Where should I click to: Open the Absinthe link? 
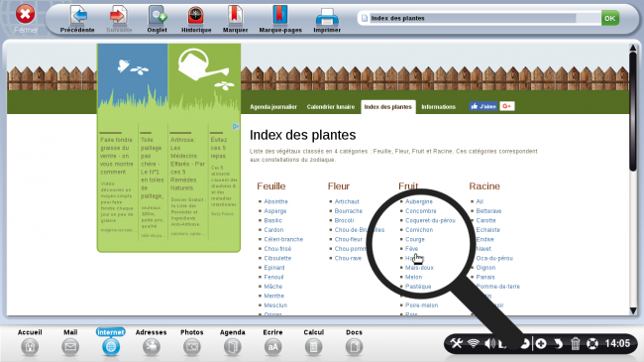(x=276, y=201)
